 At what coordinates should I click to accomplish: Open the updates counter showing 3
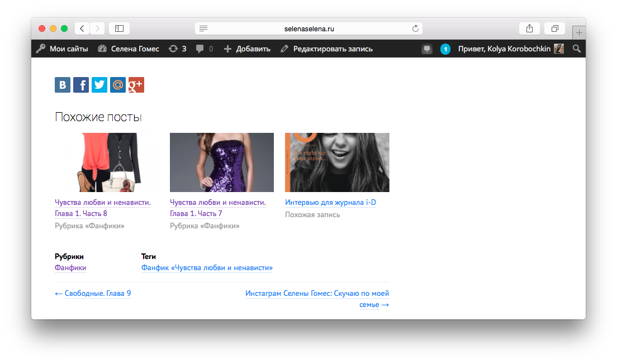178,49
